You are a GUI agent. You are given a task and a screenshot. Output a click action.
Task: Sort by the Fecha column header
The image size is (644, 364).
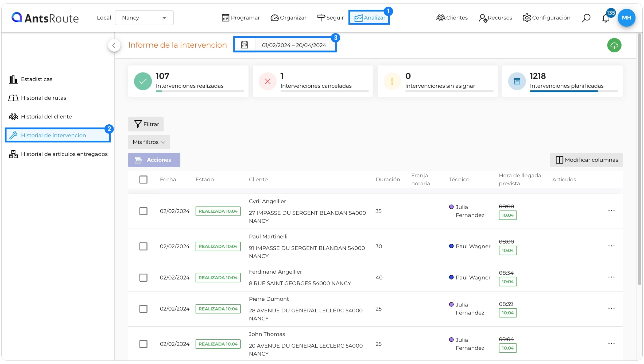[168, 179]
